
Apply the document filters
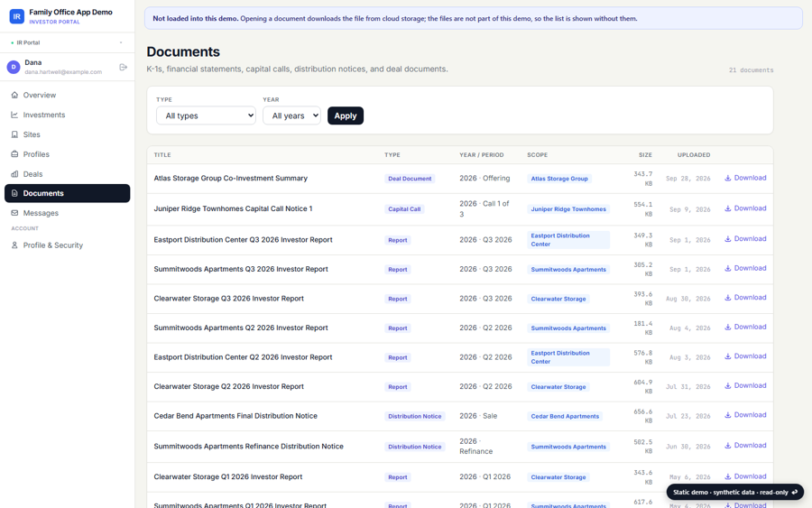(x=346, y=115)
